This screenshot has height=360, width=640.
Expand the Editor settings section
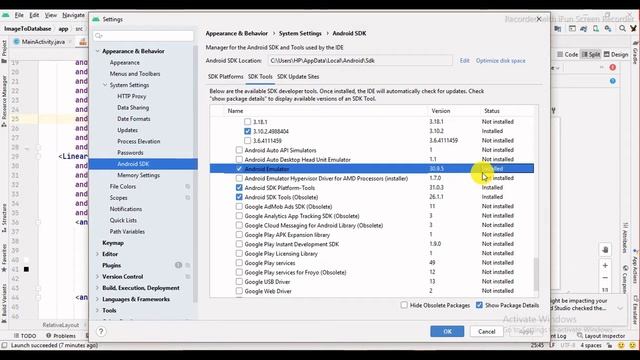click(x=98, y=254)
